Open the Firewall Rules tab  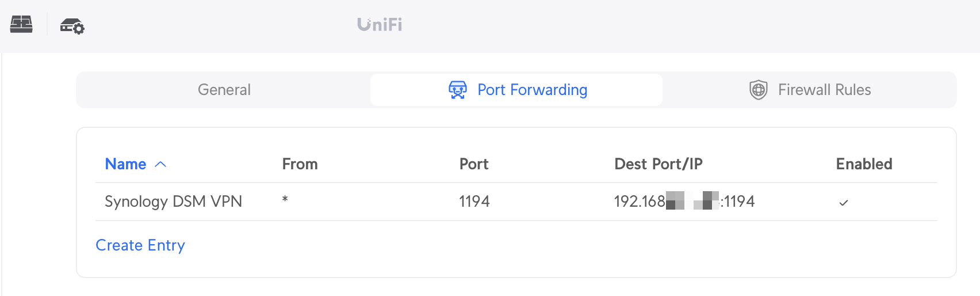(x=824, y=90)
